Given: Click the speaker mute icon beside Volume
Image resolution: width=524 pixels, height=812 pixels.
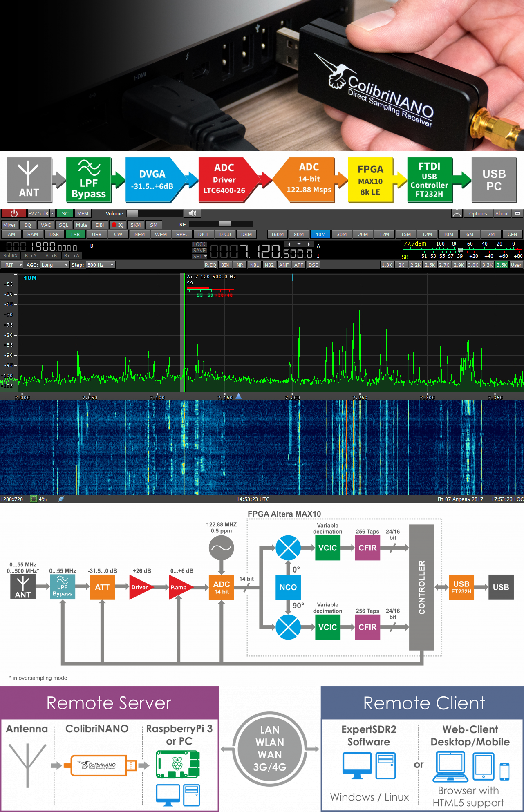Looking at the screenshot, I should (192, 213).
